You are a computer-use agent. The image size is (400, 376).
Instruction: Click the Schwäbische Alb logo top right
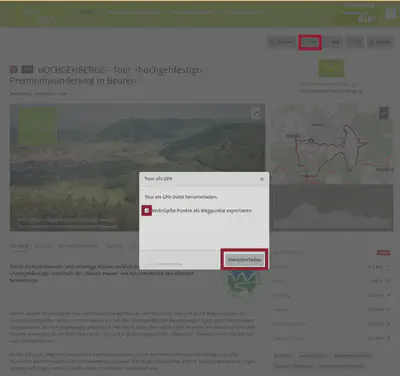(367, 19)
